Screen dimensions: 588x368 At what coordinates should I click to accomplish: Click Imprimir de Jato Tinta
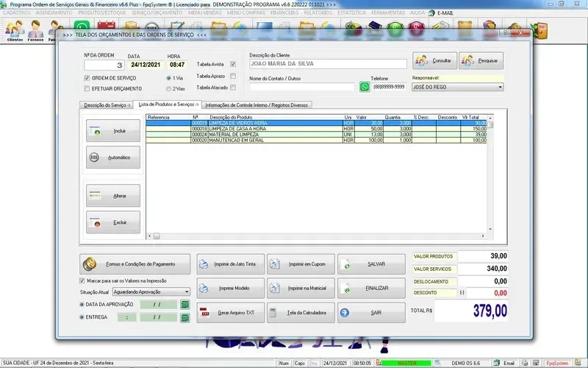point(228,263)
